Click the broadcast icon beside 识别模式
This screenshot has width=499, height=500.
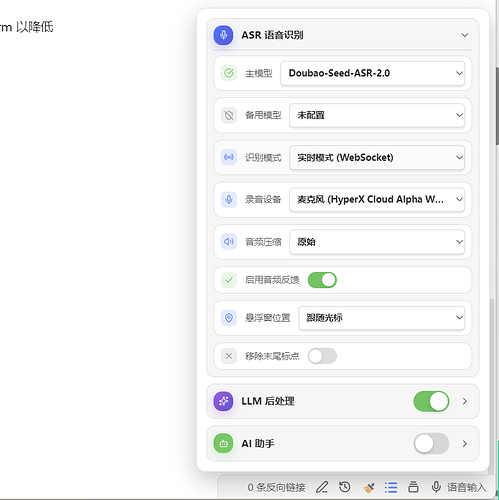tap(229, 157)
